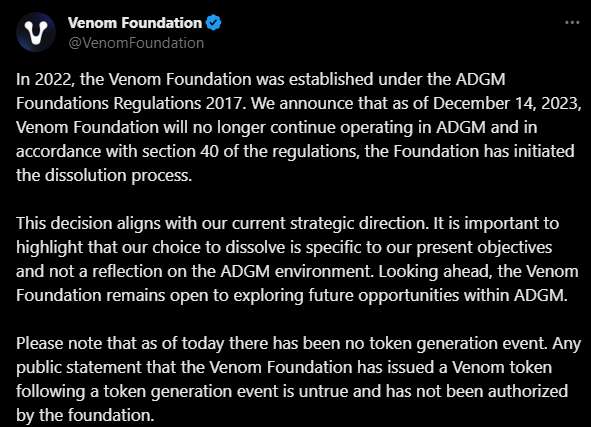Open the Venom Foundation profile avatar
This screenshot has height=427, width=591.
click(36, 32)
